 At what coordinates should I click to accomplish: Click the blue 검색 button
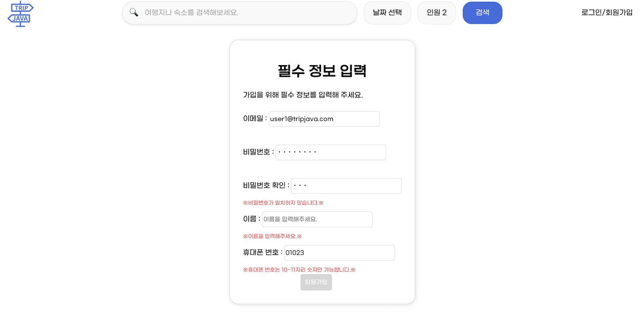click(x=482, y=13)
